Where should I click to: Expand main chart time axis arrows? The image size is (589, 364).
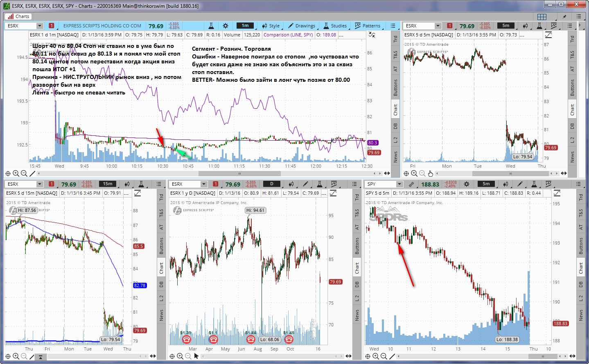coord(387,173)
